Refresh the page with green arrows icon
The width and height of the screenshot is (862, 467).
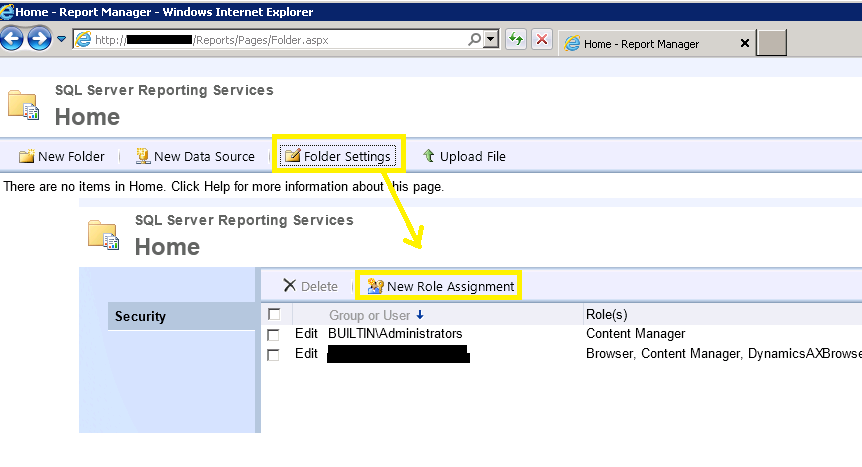(x=516, y=39)
